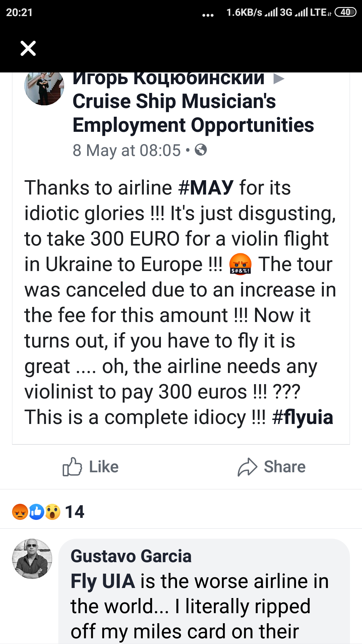Tap the Fly UIA link in comment

(x=103, y=581)
